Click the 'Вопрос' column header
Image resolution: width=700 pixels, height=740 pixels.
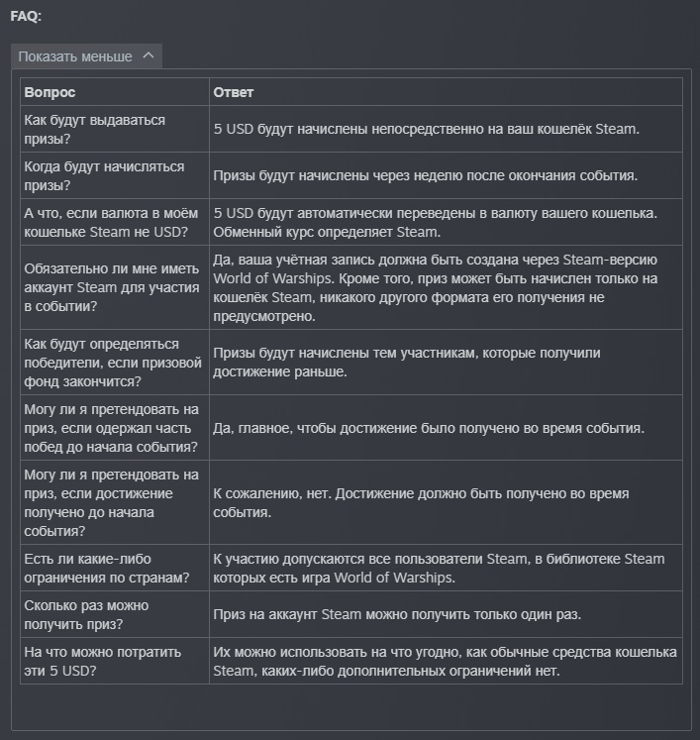point(50,92)
